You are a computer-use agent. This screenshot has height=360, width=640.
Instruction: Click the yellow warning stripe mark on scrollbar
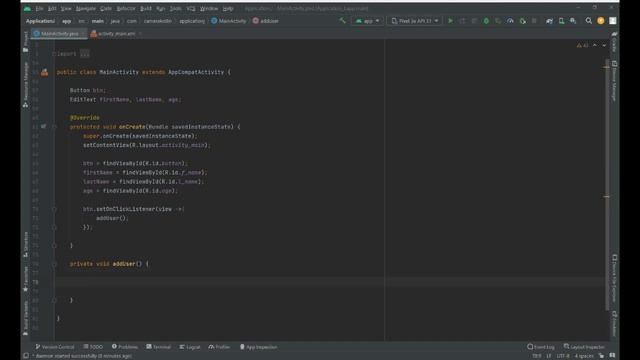607,67
